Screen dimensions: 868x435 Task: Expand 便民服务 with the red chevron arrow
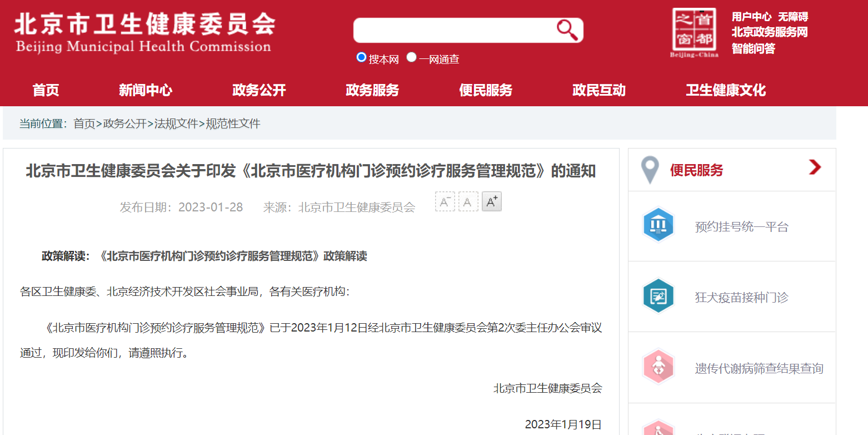(815, 167)
